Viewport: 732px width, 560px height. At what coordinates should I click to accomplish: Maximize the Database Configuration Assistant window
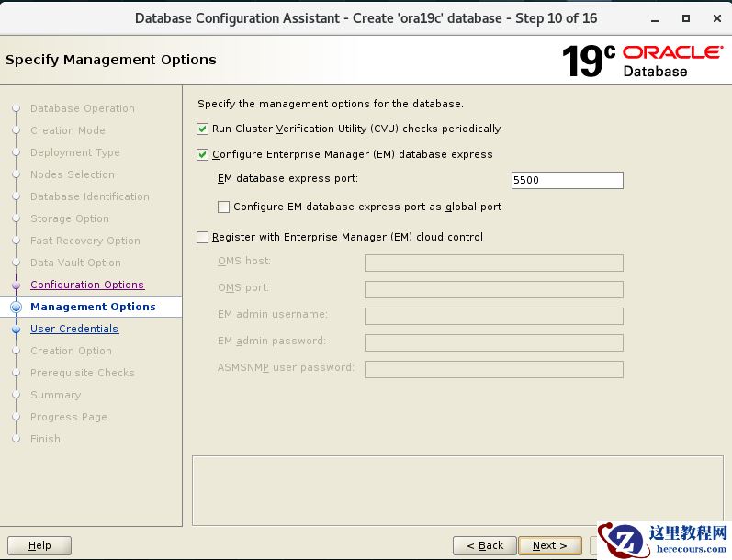[686, 18]
